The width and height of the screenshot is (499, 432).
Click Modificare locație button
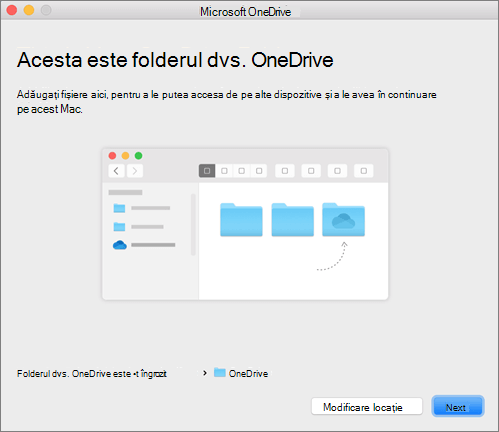click(367, 407)
